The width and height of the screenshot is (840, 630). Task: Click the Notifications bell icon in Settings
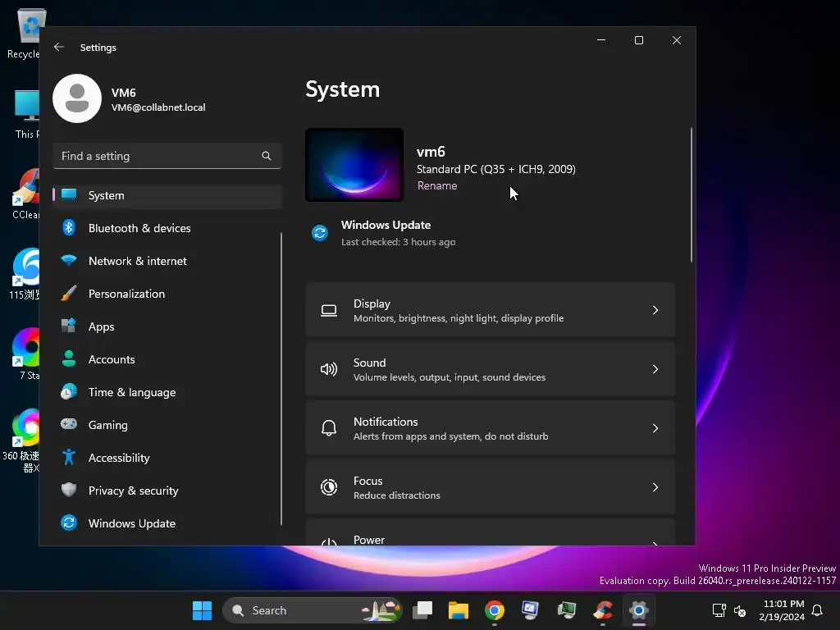(329, 428)
